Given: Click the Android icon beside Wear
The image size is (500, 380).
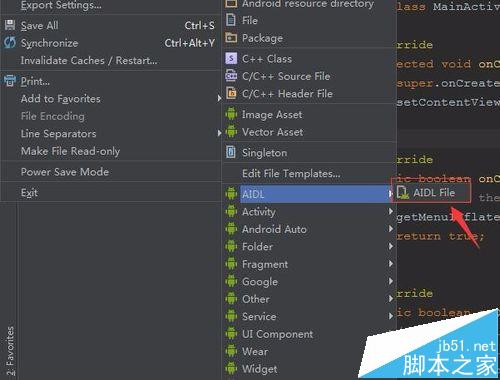Looking at the screenshot, I should (x=231, y=351).
